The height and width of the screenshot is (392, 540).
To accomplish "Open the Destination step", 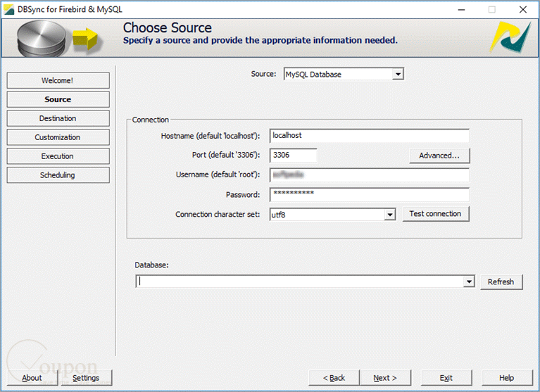I will point(58,118).
